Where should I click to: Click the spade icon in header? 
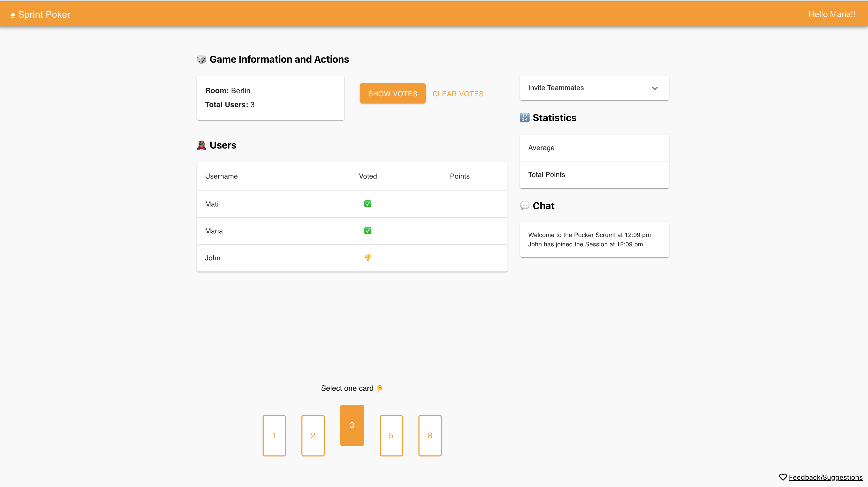tap(12, 15)
